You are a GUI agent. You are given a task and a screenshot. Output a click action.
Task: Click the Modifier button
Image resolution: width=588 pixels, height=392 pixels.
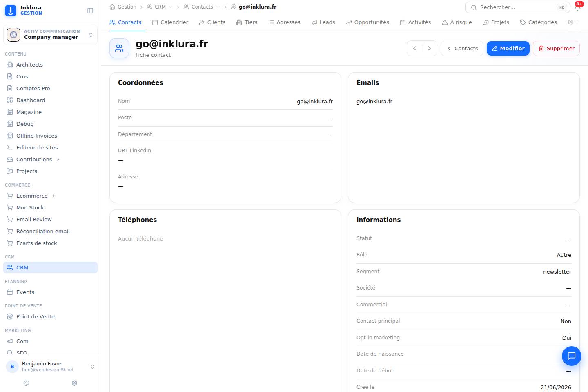508,48
